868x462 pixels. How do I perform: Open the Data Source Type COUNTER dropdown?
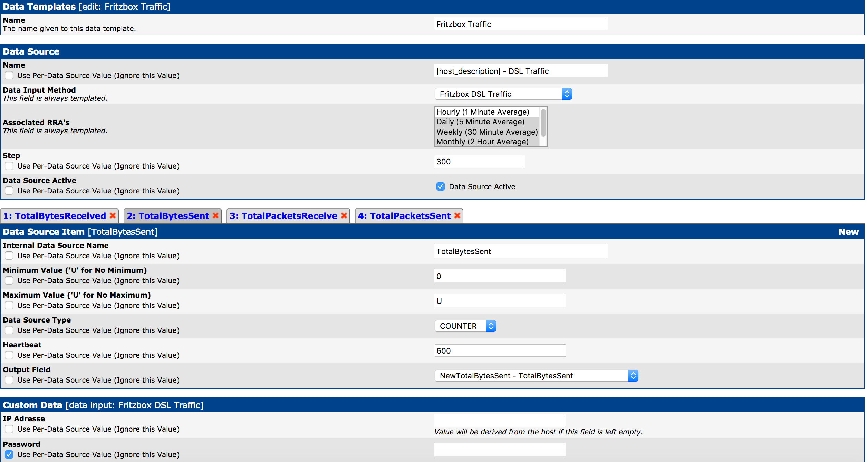point(465,326)
